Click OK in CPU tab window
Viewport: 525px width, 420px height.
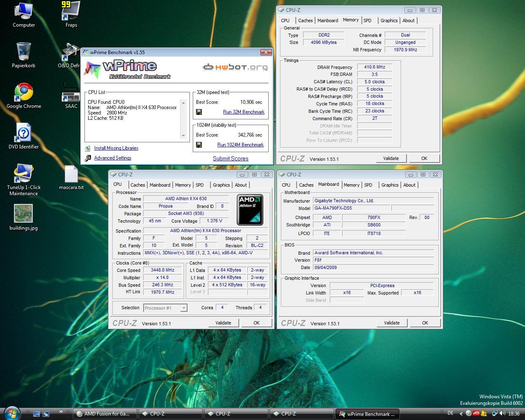pos(256,323)
